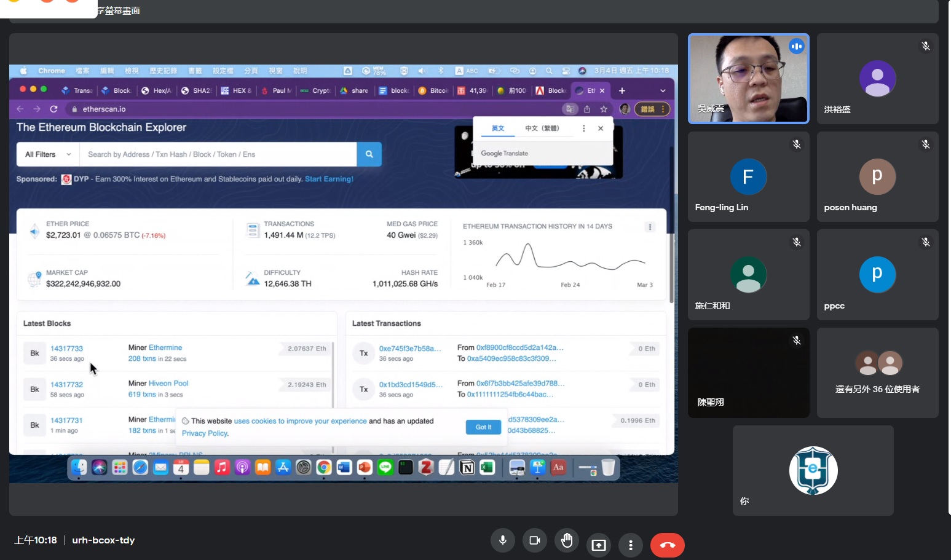
Task: Open Translate popup options menu
Action: coord(584,128)
